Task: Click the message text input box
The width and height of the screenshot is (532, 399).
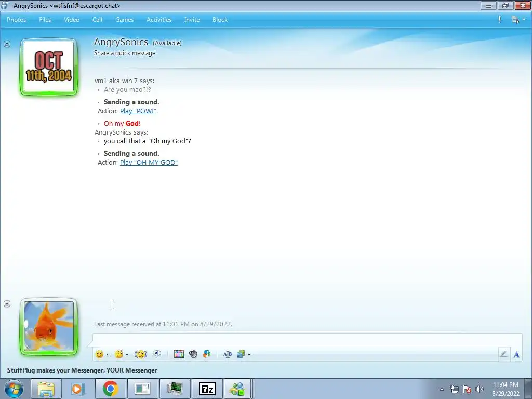Action: [307, 340]
